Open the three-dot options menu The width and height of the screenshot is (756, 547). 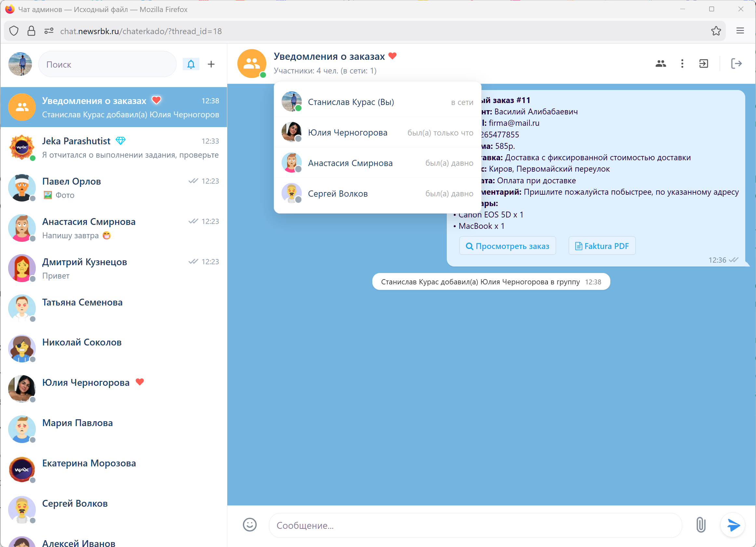pos(682,63)
